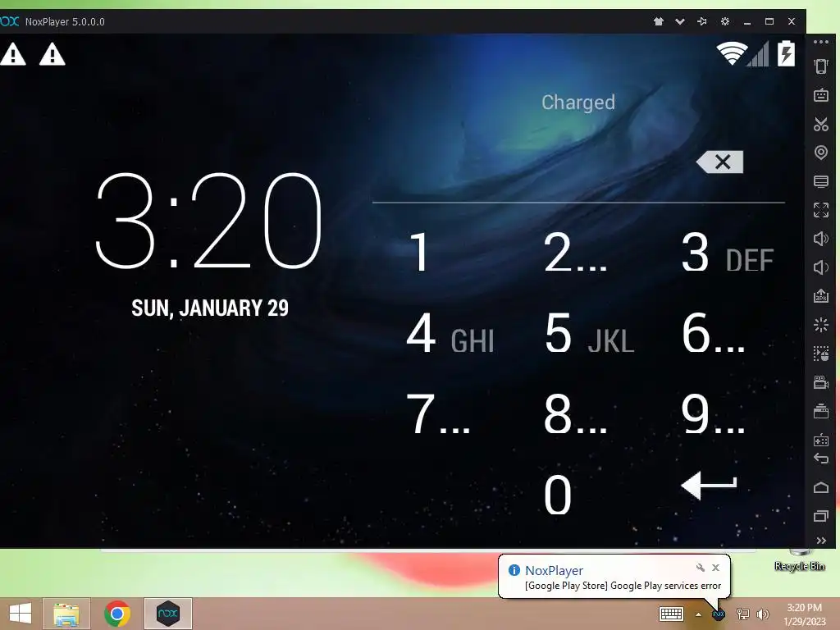Image resolution: width=840 pixels, height=630 pixels.
Task: Open the volume speaker tray icon
Action: click(763, 614)
